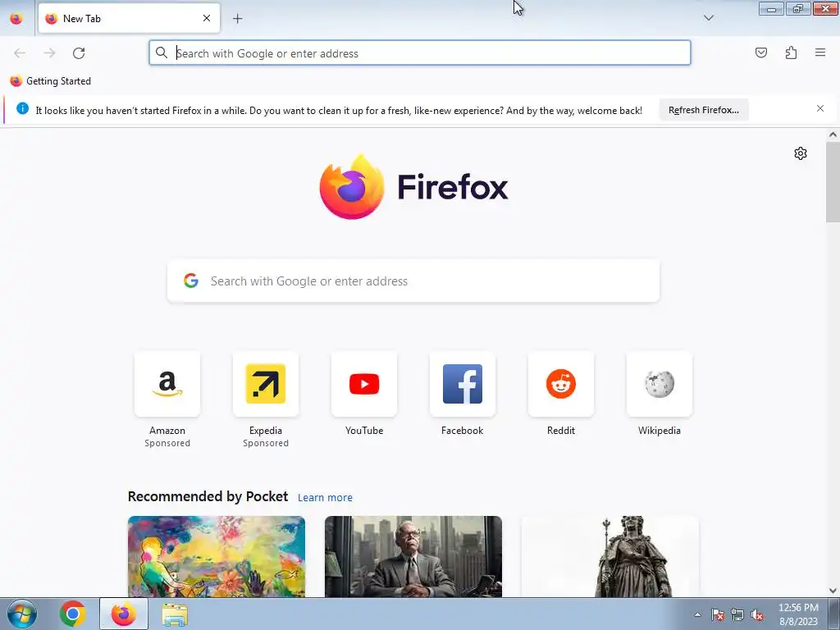Open the statue Pocket story thumbnail
Image resolution: width=840 pixels, height=630 pixels.
(610, 557)
